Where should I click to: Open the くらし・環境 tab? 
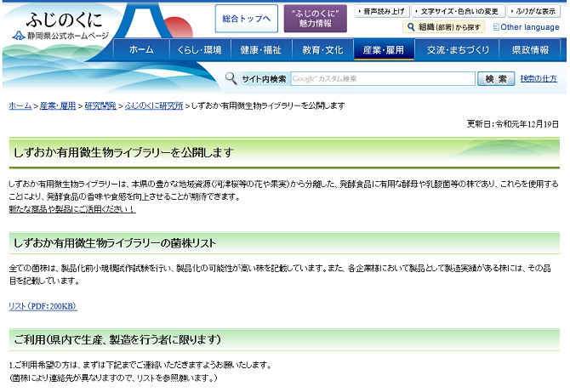point(199,50)
